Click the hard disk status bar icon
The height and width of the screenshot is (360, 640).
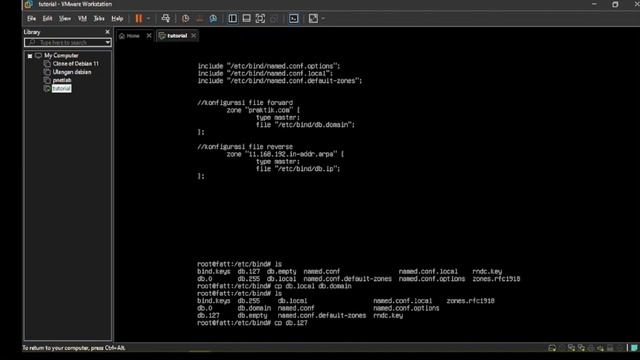(552, 348)
